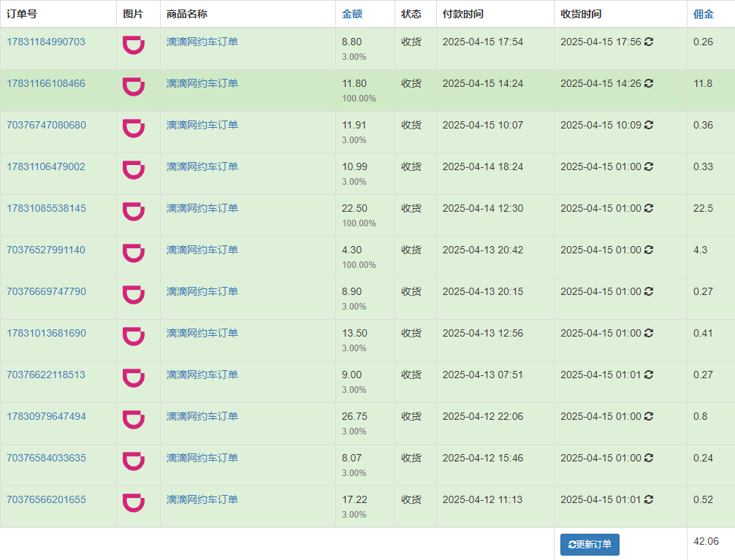This screenshot has width=735, height=560.
Task: Click DiDi logo image for order 17831166108466
Action: 134,87
